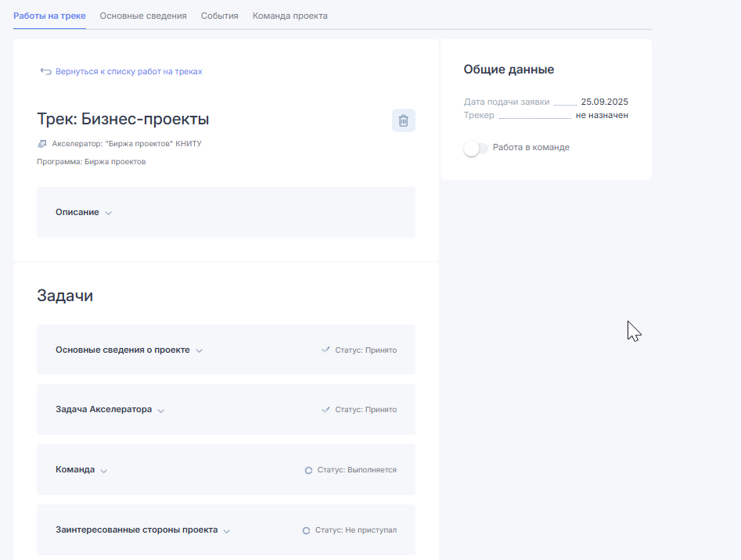The height and width of the screenshot is (560, 741).
Task: Click the Трекер не назначен value
Action: (602, 115)
